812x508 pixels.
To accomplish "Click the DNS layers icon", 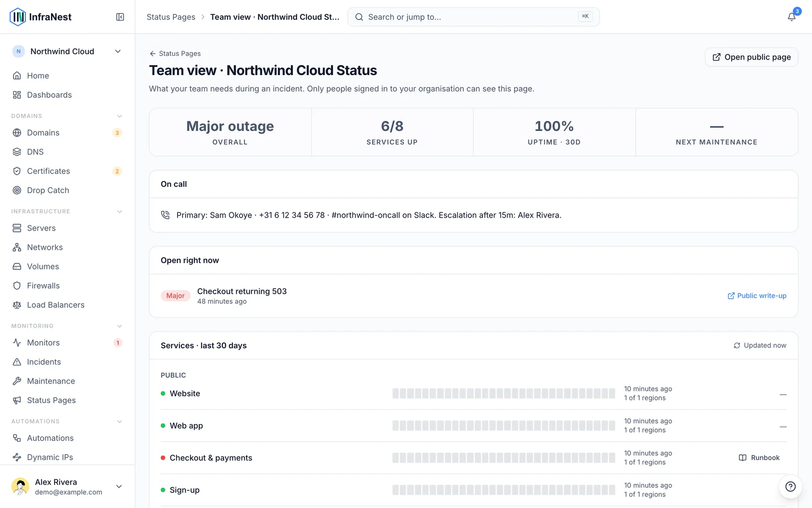I will click(17, 152).
